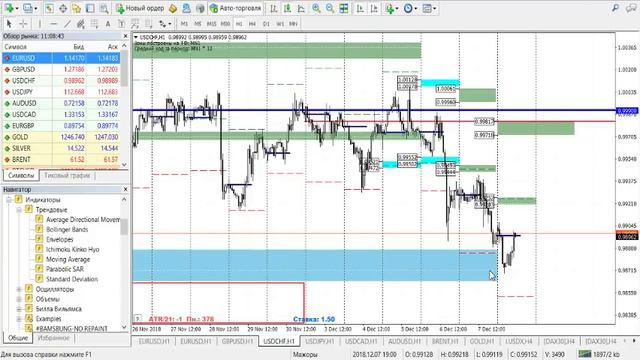This screenshot has height=360, width=640.
Task: Collapse the Трендовые folder
Action: click(19, 210)
